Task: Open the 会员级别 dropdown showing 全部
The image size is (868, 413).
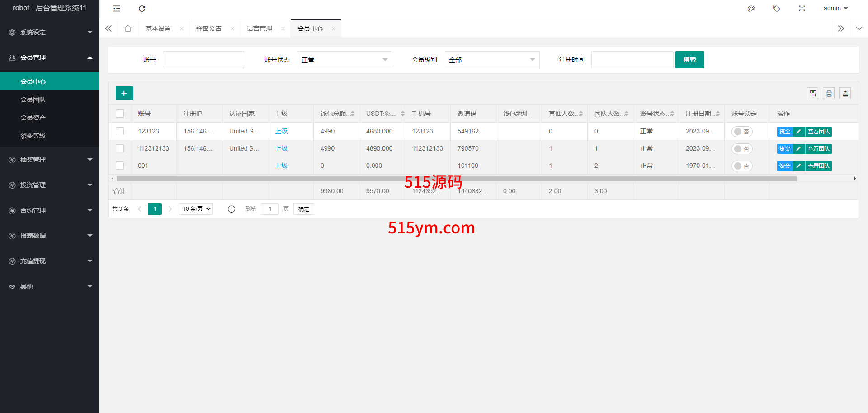Action: click(491, 60)
